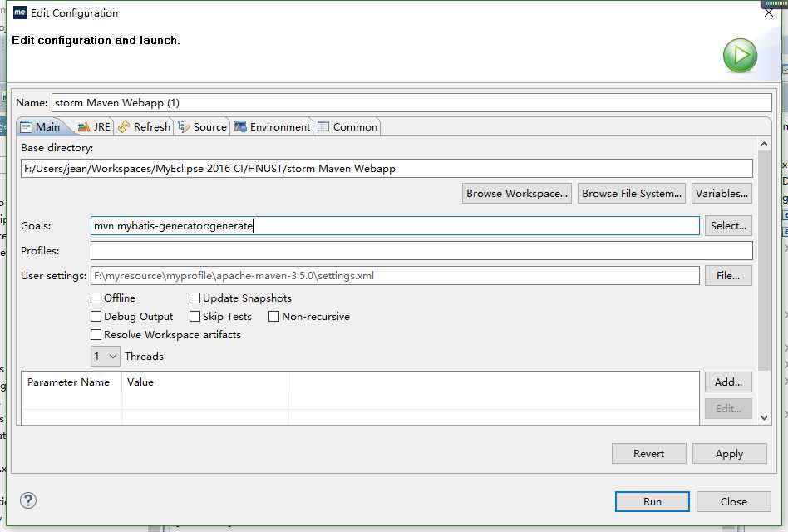Check the Skip Tests option
This screenshot has width=788, height=532.
pos(195,317)
